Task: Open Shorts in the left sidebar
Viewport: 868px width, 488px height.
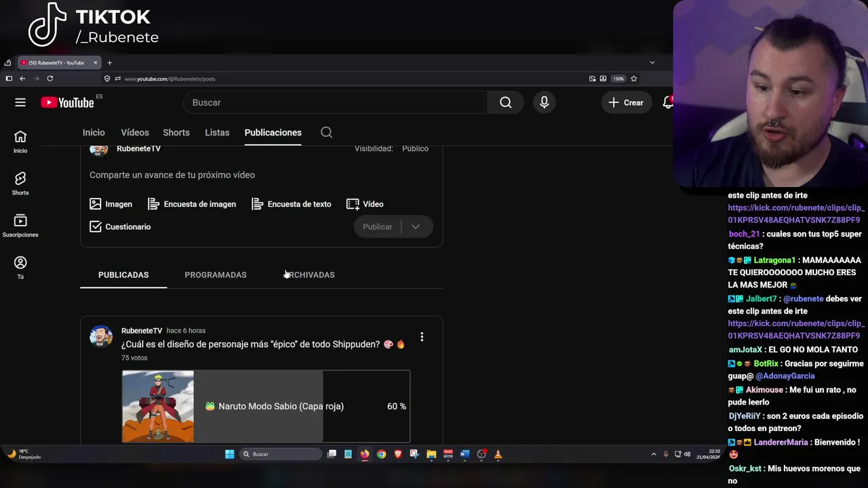Action: pyautogui.click(x=20, y=184)
